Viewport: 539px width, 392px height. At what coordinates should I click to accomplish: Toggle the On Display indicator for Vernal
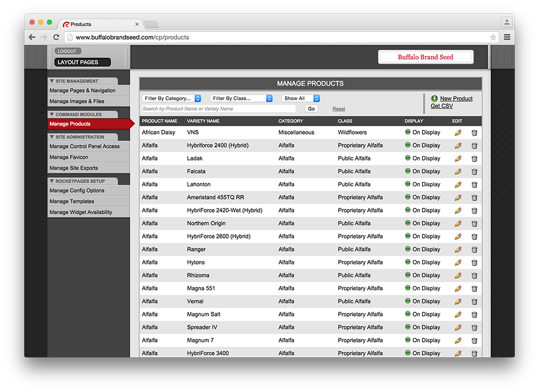tap(408, 301)
